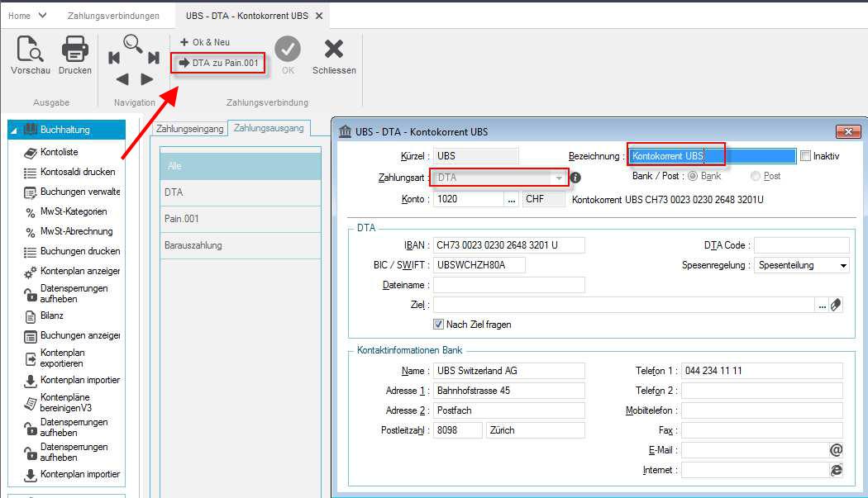This screenshot has height=498, width=868.
Task: Open the Konto lookup ellipsis button
Action: 512,199
